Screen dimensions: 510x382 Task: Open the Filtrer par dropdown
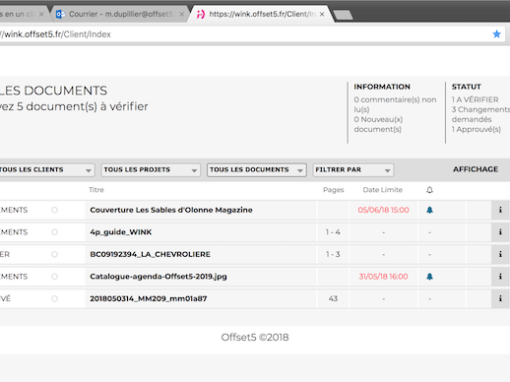coord(353,170)
